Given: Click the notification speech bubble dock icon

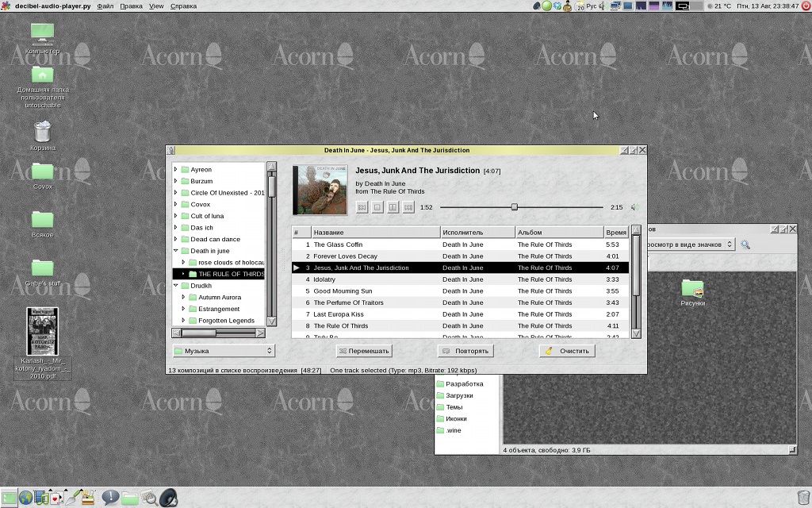Looking at the screenshot, I should (x=110, y=498).
